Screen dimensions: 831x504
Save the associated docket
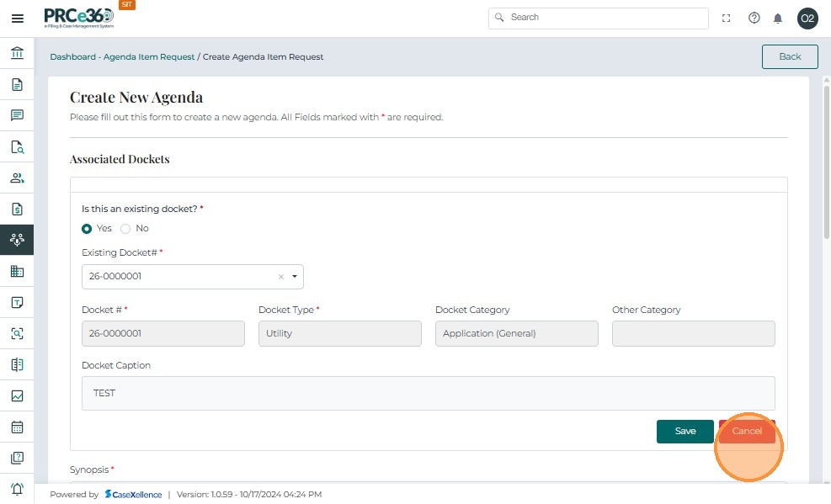point(685,431)
